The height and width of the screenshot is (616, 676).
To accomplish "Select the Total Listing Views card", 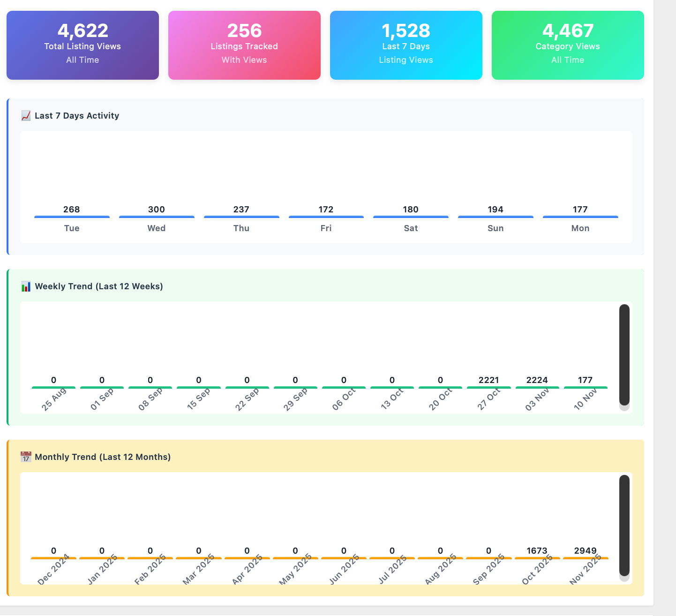I will pyautogui.click(x=83, y=45).
